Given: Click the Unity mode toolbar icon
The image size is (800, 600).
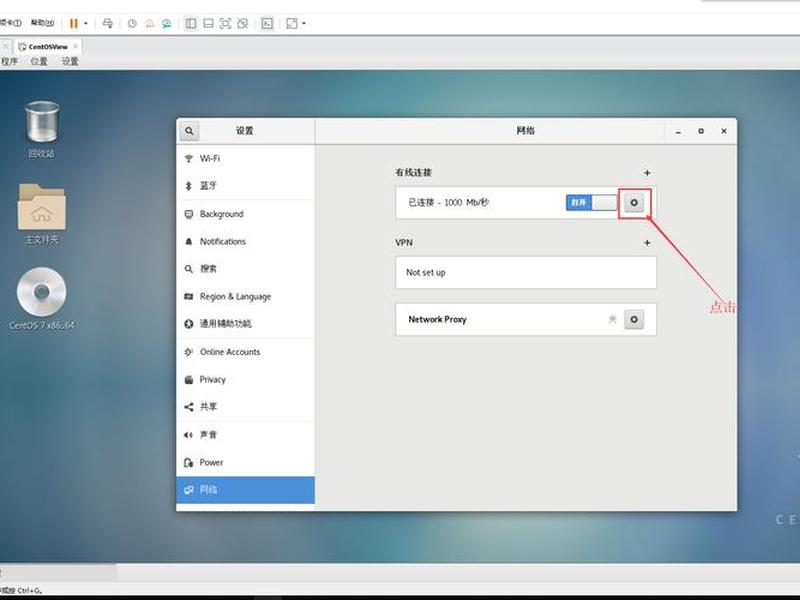Looking at the screenshot, I should (242, 23).
